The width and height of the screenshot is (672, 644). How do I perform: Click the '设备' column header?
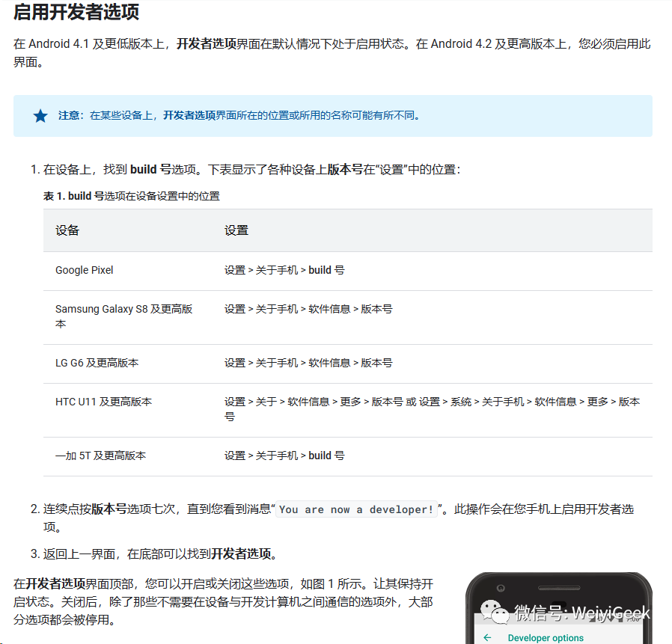tap(67, 230)
